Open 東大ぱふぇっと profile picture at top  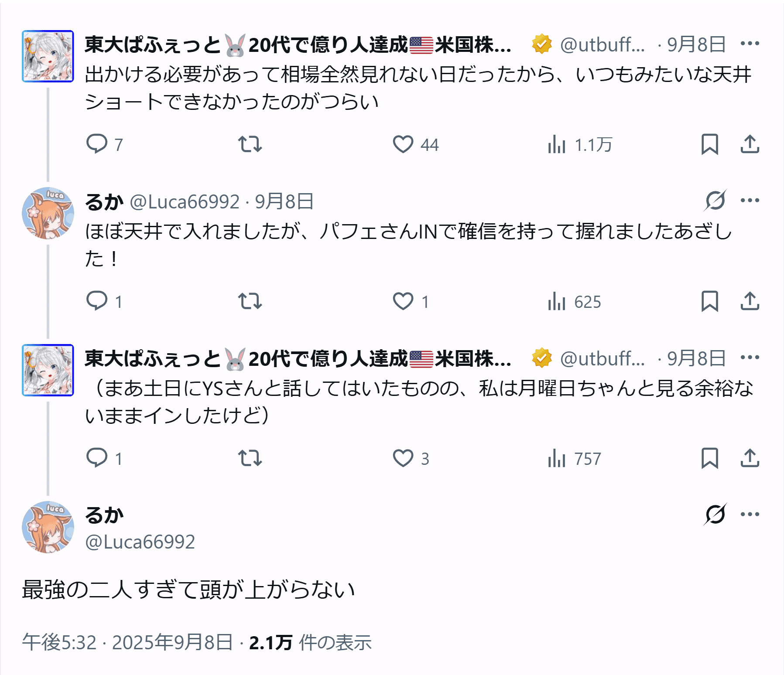(48, 56)
